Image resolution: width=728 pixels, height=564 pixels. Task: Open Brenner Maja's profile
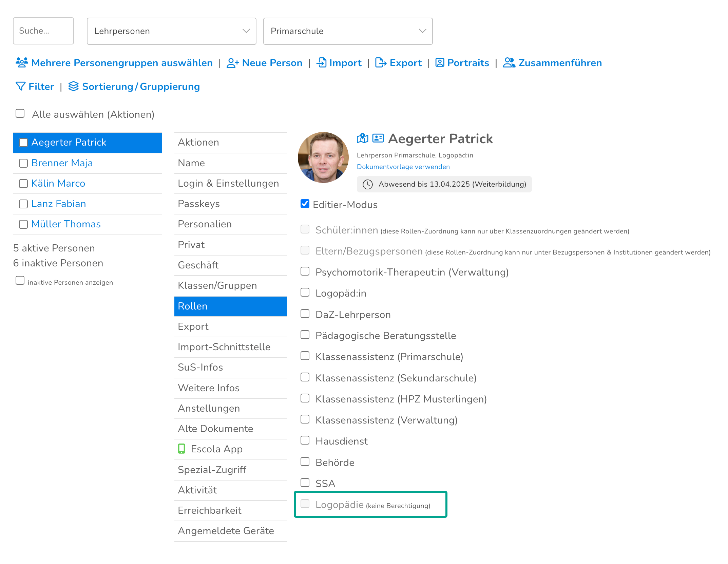coord(62,163)
